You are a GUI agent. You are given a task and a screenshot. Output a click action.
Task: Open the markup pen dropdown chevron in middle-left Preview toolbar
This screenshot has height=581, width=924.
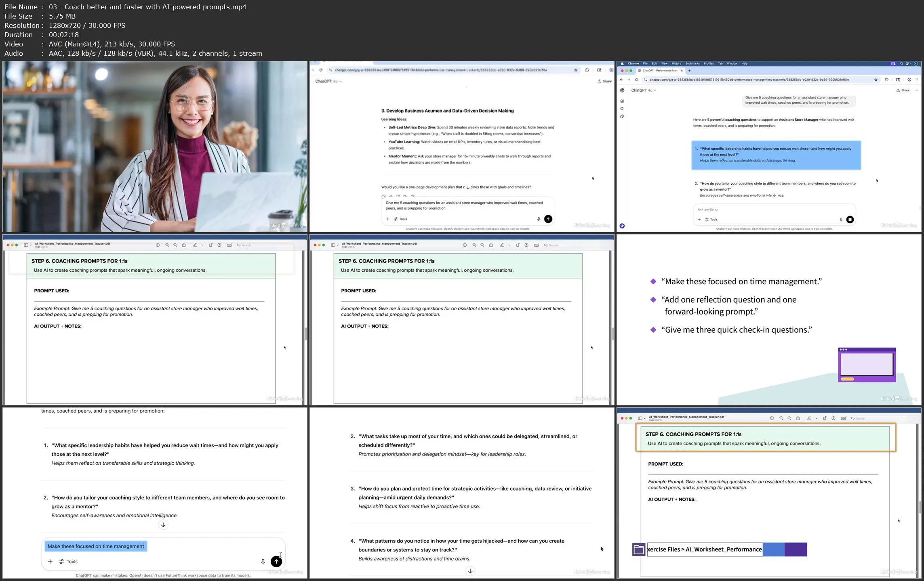[x=202, y=245]
